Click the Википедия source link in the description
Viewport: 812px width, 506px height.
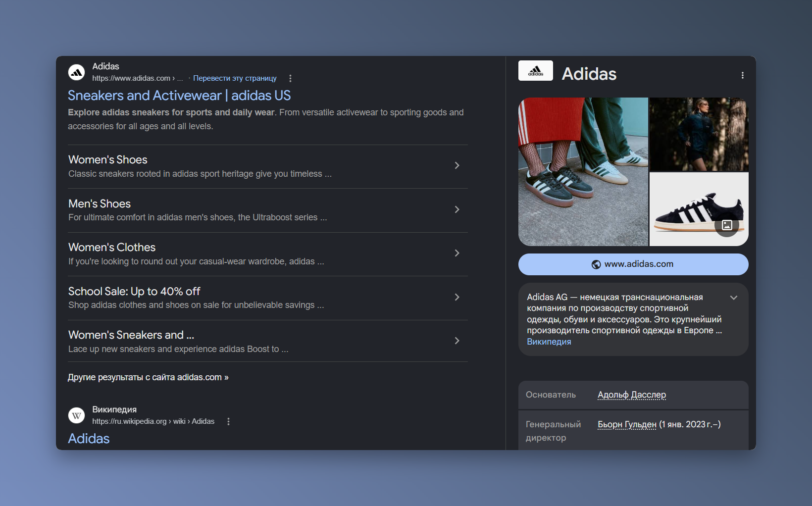pyautogui.click(x=549, y=342)
